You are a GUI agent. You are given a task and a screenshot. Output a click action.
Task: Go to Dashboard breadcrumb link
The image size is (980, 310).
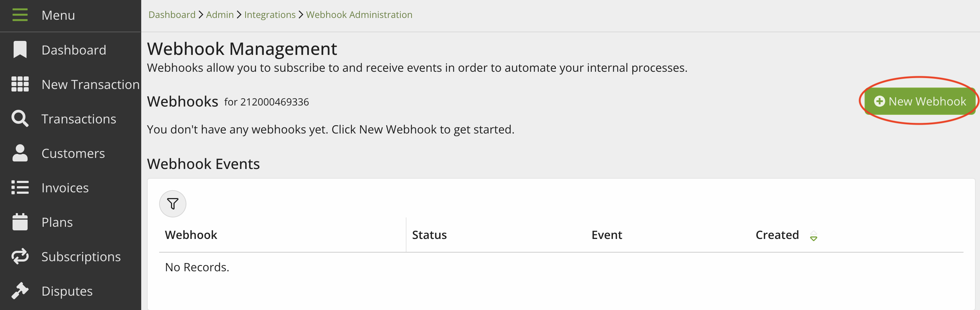(x=172, y=15)
